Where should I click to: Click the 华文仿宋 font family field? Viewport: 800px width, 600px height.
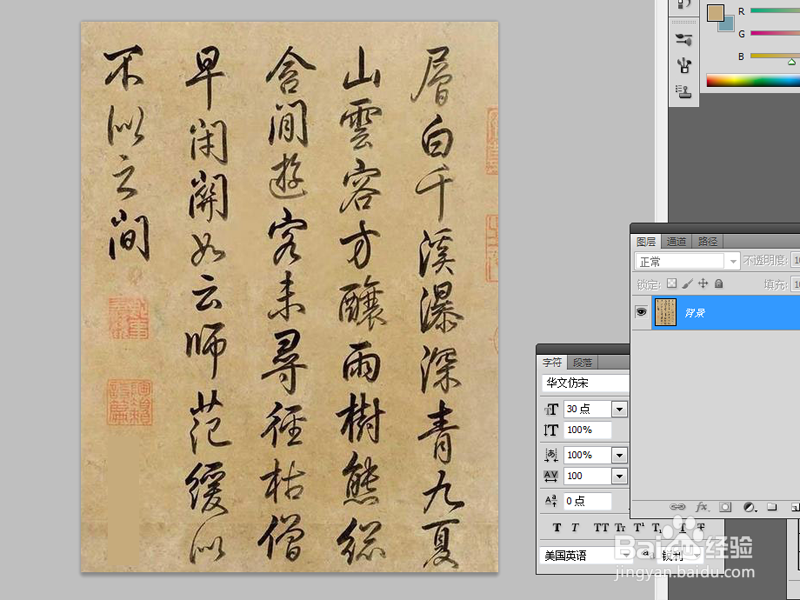[586, 383]
